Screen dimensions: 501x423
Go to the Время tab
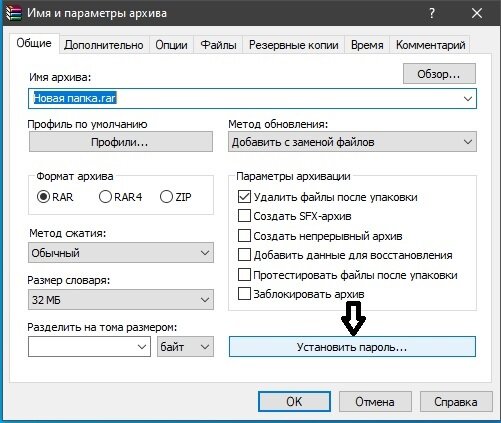click(x=367, y=45)
